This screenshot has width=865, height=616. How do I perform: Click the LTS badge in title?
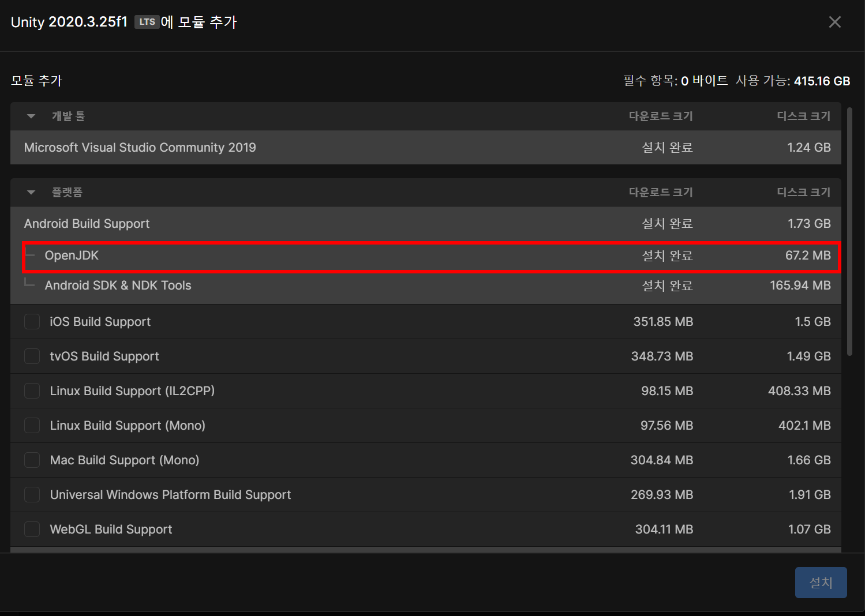click(147, 22)
